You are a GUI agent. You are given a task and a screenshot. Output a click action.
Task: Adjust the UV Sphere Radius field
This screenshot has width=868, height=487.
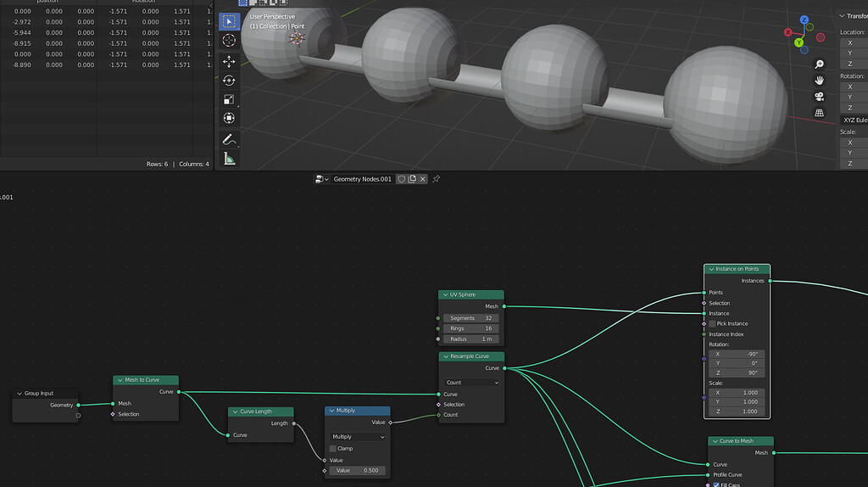tap(471, 339)
